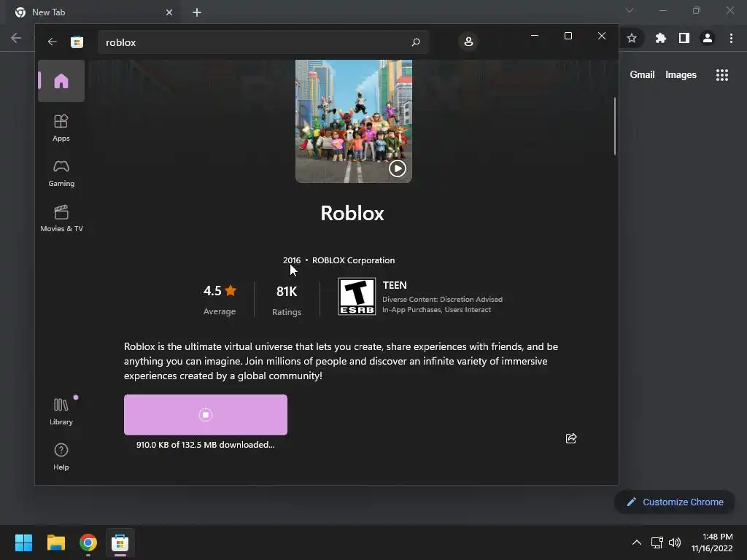Click the TEEN rating label
This screenshot has height=560, width=747.
pos(395,285)
